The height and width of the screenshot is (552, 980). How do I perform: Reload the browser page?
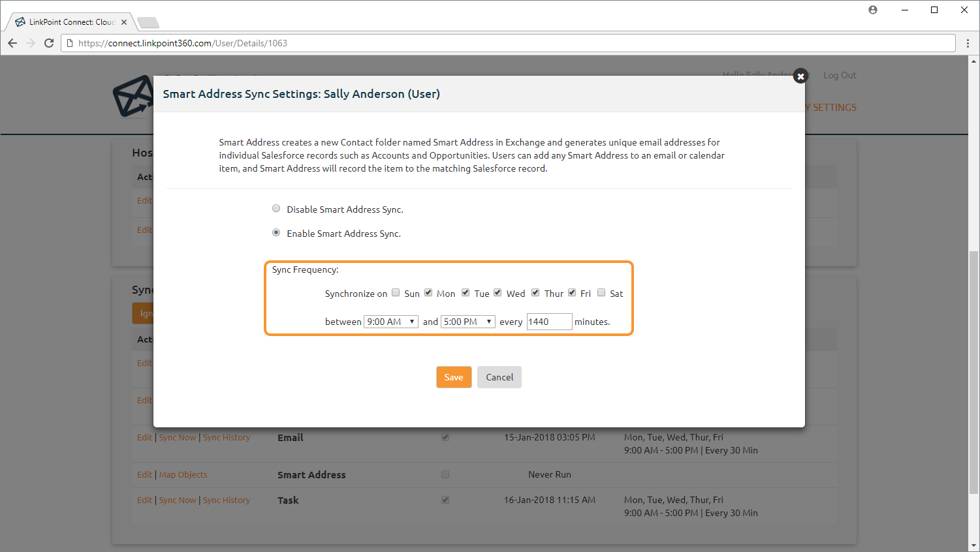click(x=49, y=43)
